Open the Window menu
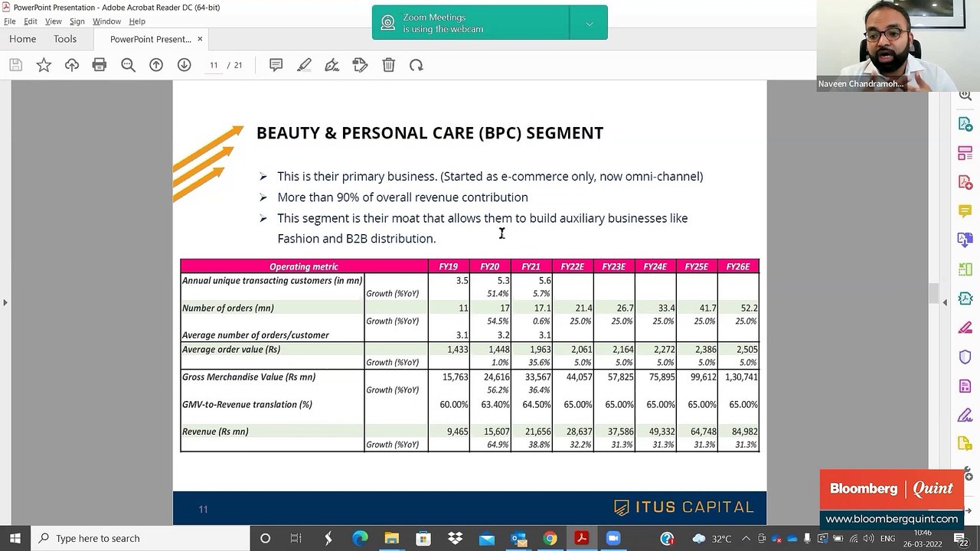This screenshot has width=980, height=551. pos(106,21)
